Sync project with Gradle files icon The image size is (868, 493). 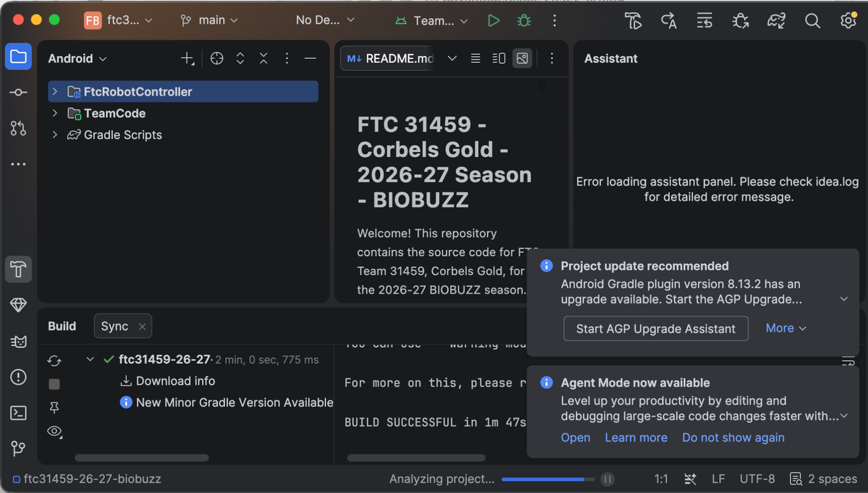click(x=776, y=20)
